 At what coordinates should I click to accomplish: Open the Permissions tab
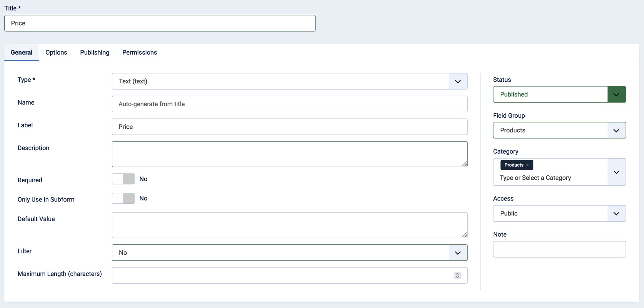(140, 52)
